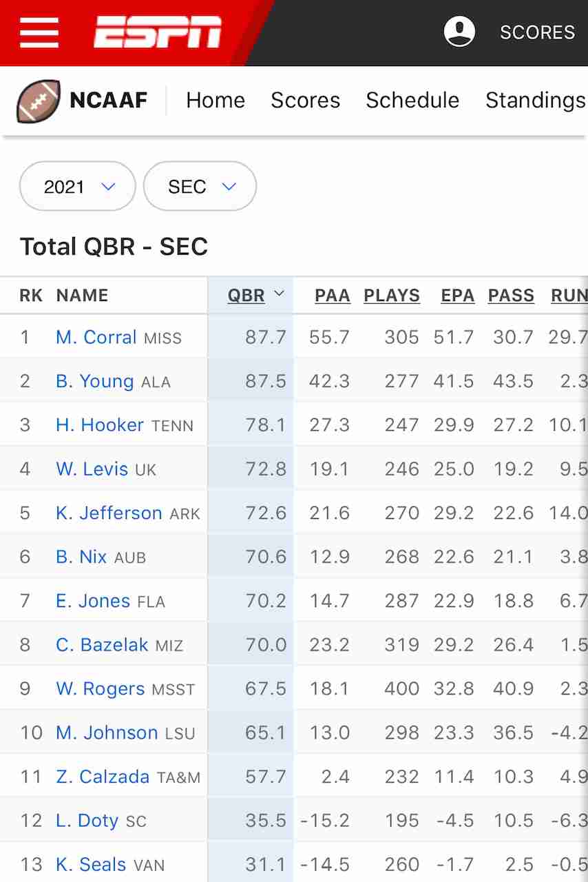
Task: Open the hamburger menu
Action: pos(39,32)
